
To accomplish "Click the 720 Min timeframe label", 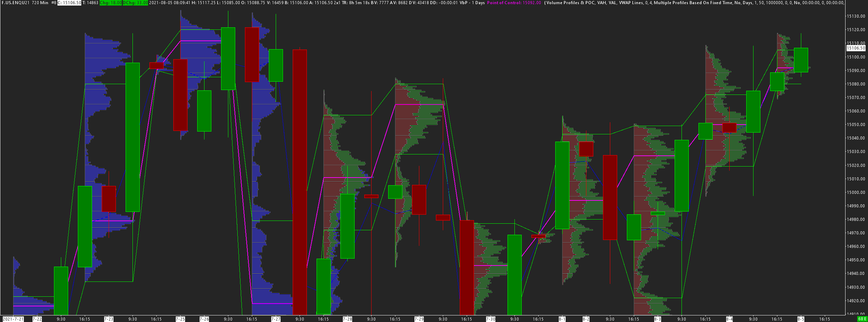I will pos(40,3).
